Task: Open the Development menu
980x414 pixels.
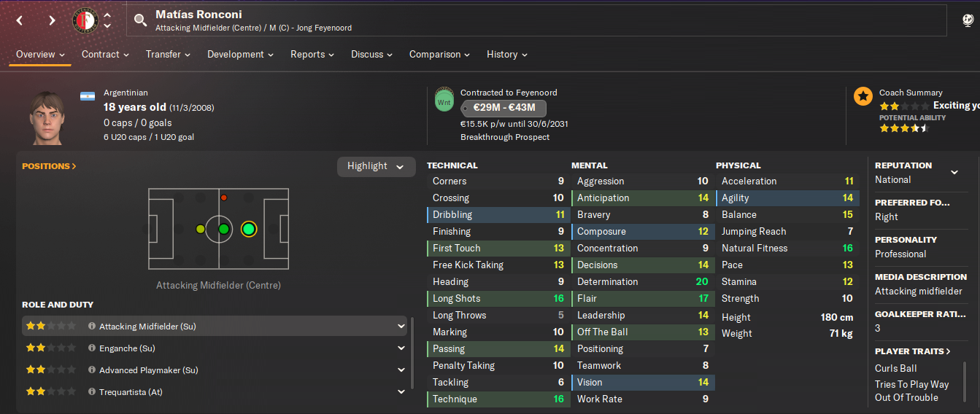Action: coord(241,55)
